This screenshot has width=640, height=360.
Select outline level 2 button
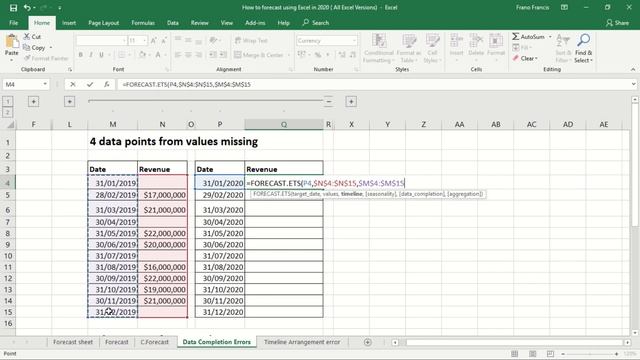7,112
